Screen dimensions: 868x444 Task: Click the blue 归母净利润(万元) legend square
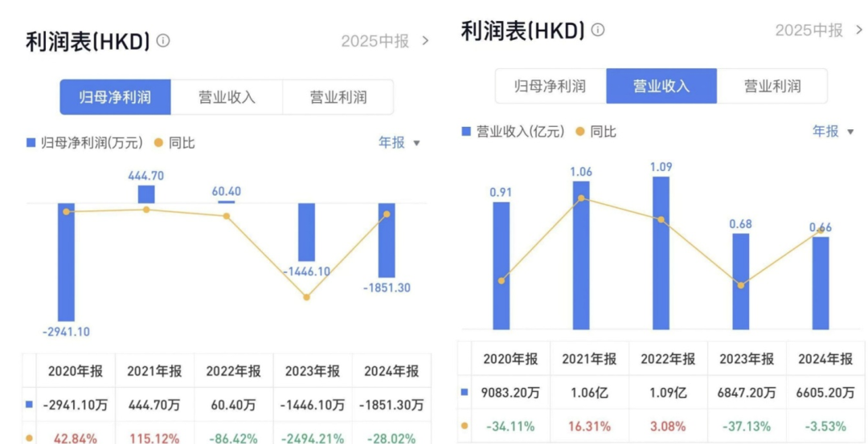pos(31,143)
